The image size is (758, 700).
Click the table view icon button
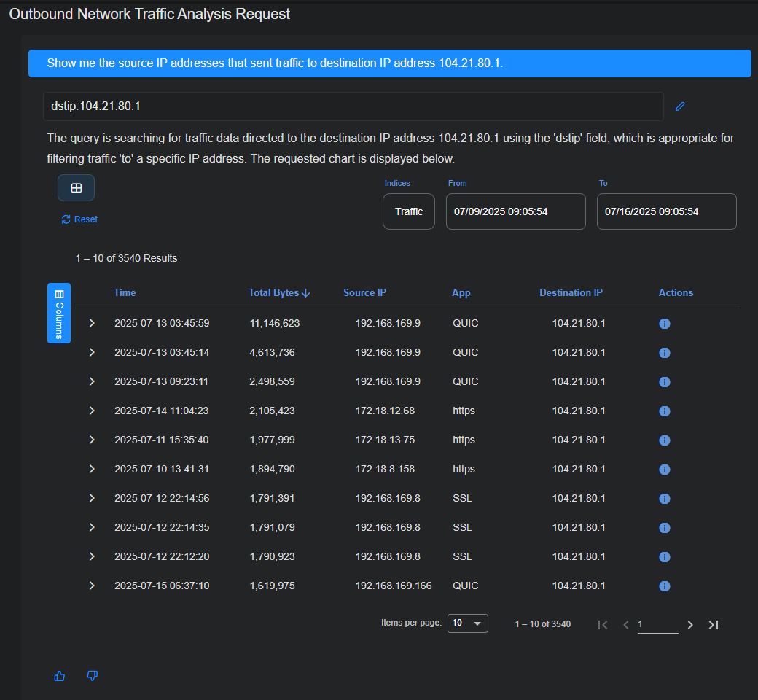click(76, 188)
